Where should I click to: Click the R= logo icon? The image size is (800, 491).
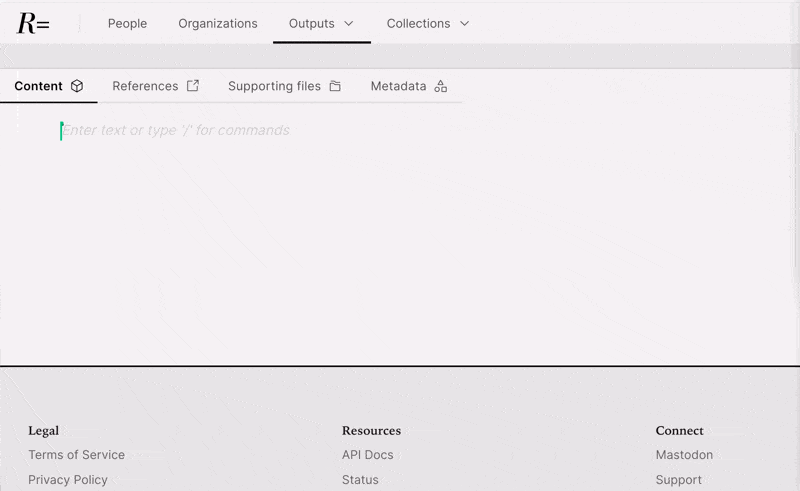tap(33, 23)
